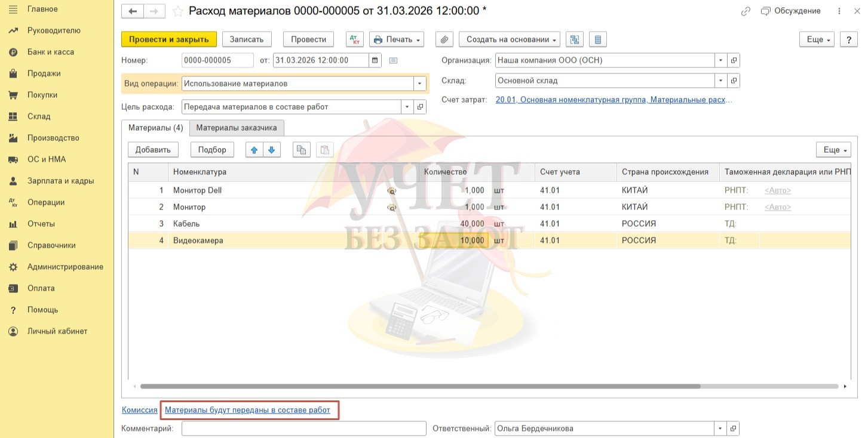Click Провести и закрыть button
Image resolution: width=868 pixels, height=438 pixels.
point(168,39)
